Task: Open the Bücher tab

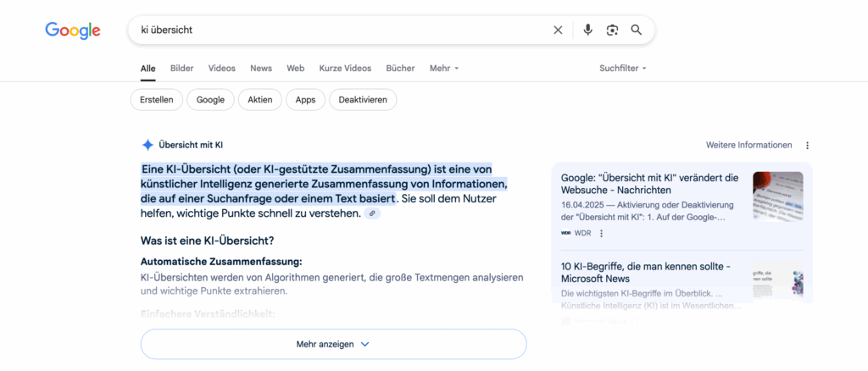Action: click(400, 69)
